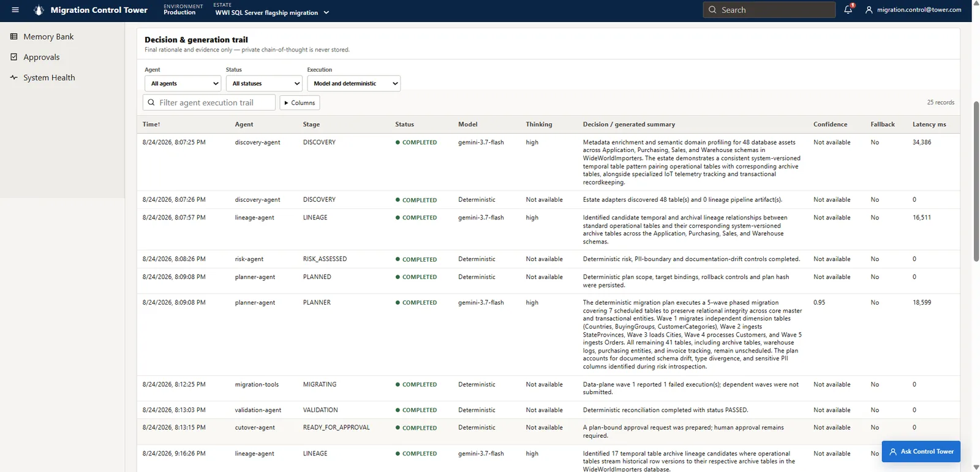This screenshot has height=472, width=980.
Task: Sort by the Agent column header
Action: [244, 124]
